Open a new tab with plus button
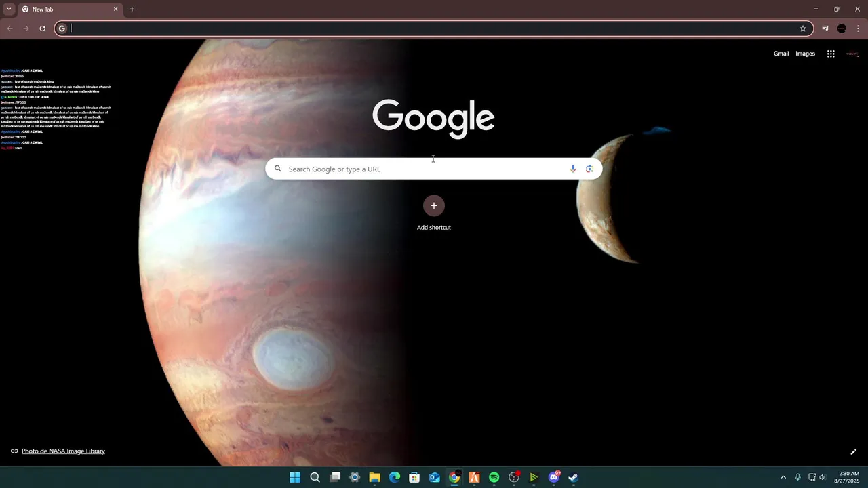 (x=132, y=9)
